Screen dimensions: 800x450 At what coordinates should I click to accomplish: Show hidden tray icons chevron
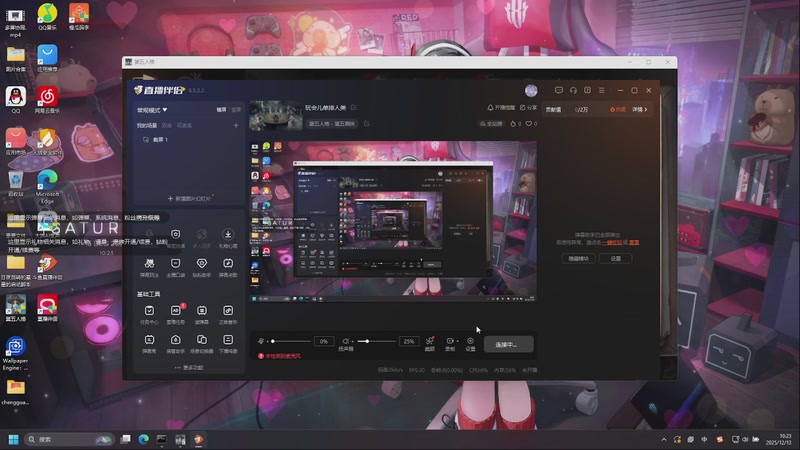pos(664,439)
